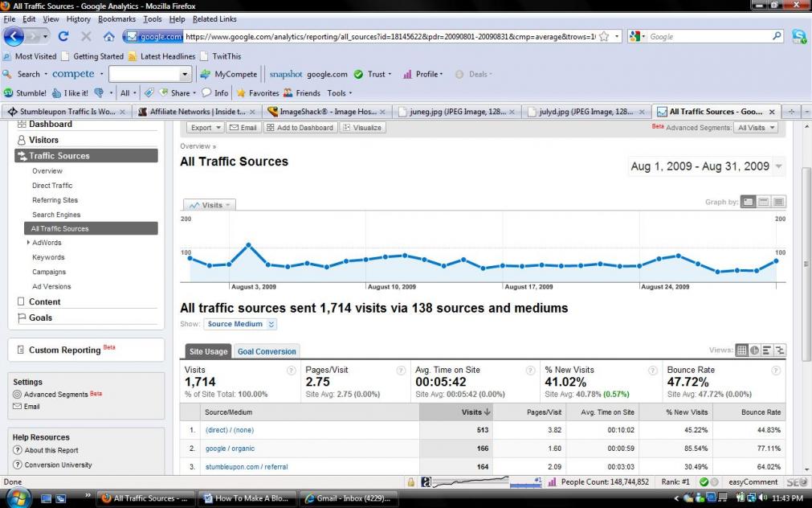Open the Source Medium show dropdown

point(240,324)
